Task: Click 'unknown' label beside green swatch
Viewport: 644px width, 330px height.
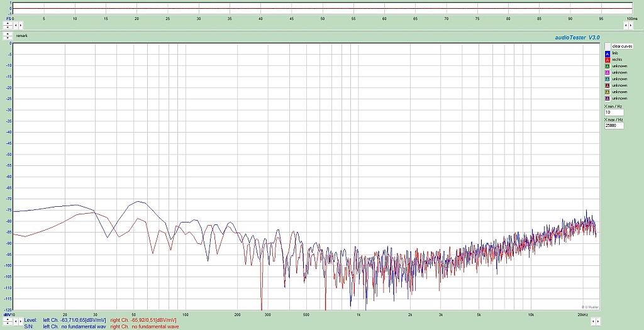Action: 619,66
